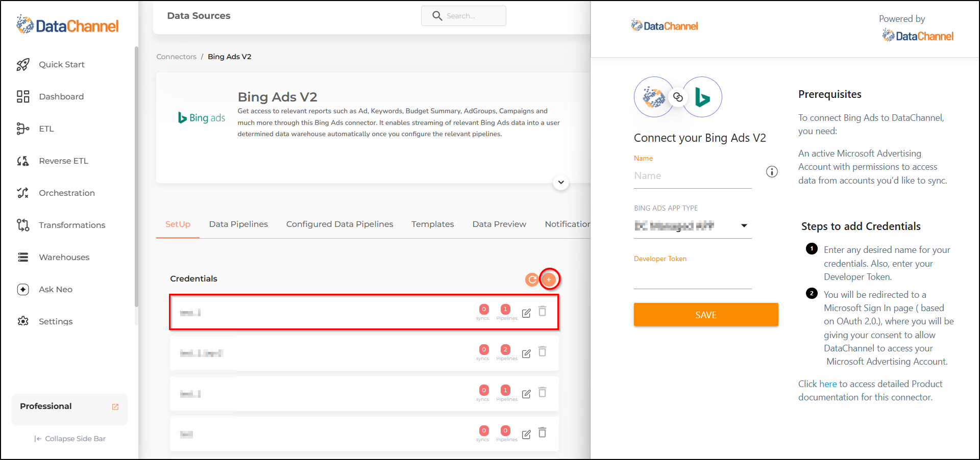Open the Data Preview tab
The height and width of the screenshot is (460, 980).
(499, 224)
